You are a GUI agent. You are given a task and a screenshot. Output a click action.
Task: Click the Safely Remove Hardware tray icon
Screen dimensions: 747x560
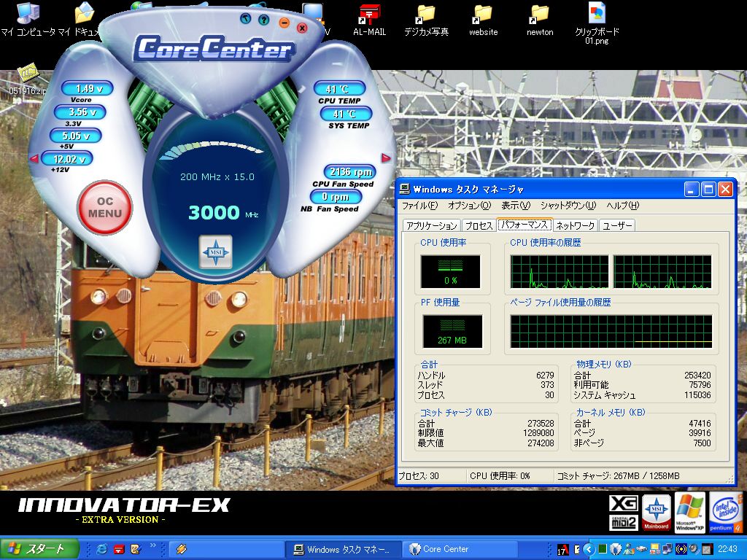pos(642,550)
